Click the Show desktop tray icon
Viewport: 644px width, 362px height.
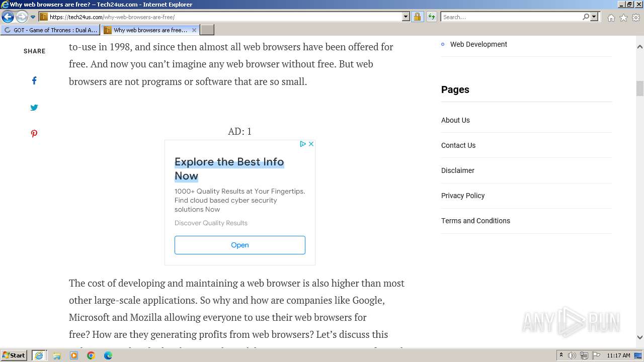[x=638, y=355]
